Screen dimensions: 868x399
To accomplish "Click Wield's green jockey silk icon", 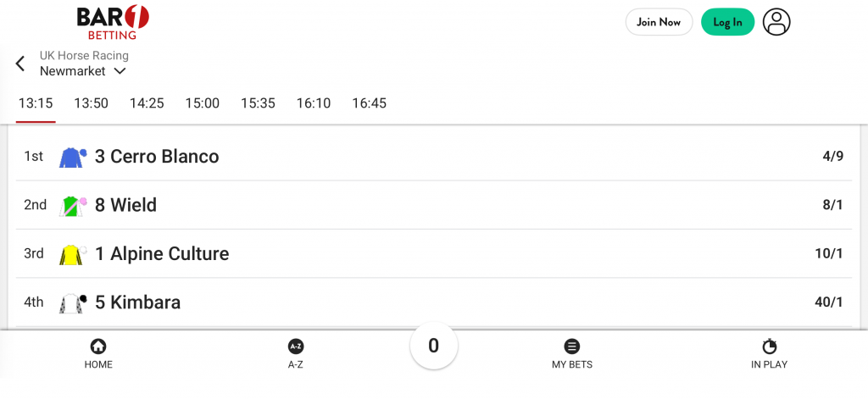I will tap(72, 206).
